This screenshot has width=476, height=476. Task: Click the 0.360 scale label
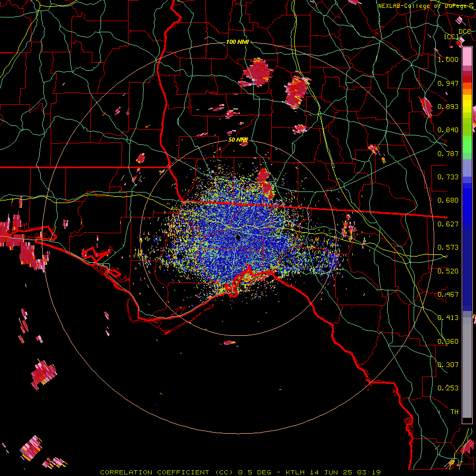pyautogui.click(x=448, y=342)
